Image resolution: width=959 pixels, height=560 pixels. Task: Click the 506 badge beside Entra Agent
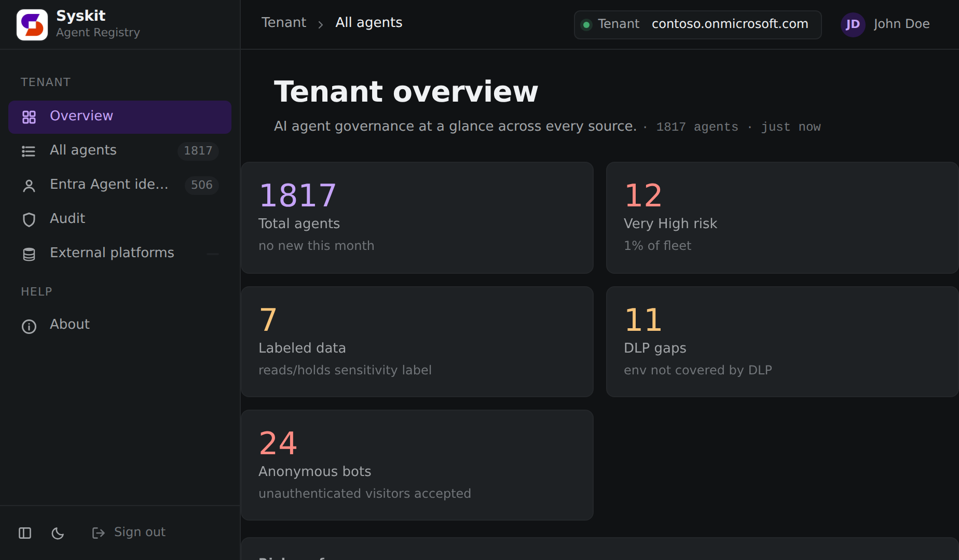tap(202, 185)
